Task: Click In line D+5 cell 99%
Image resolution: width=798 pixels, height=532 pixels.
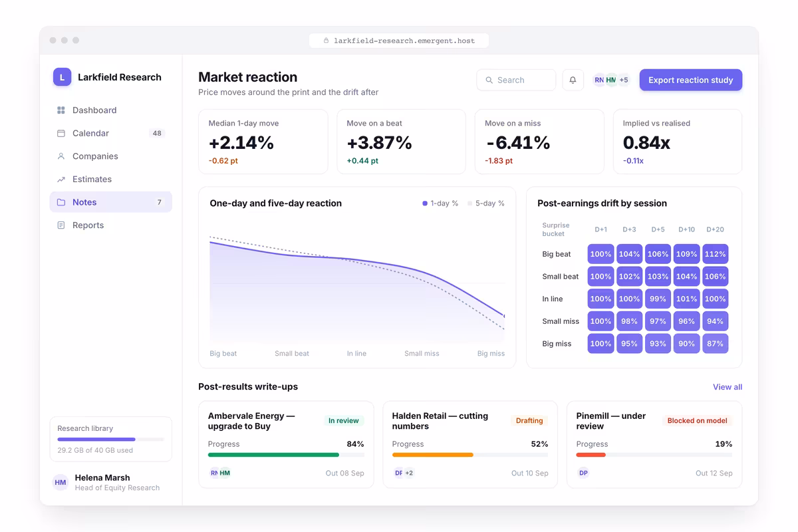Action: 658,299
